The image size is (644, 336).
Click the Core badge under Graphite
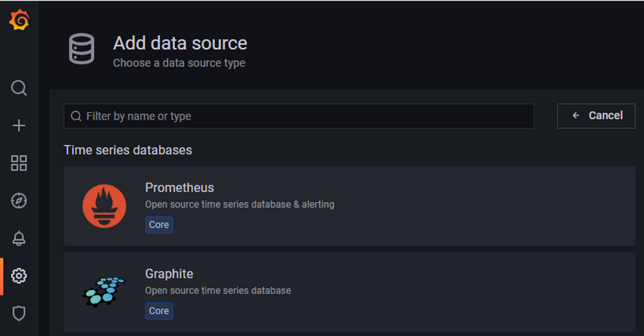coord(159,311)
